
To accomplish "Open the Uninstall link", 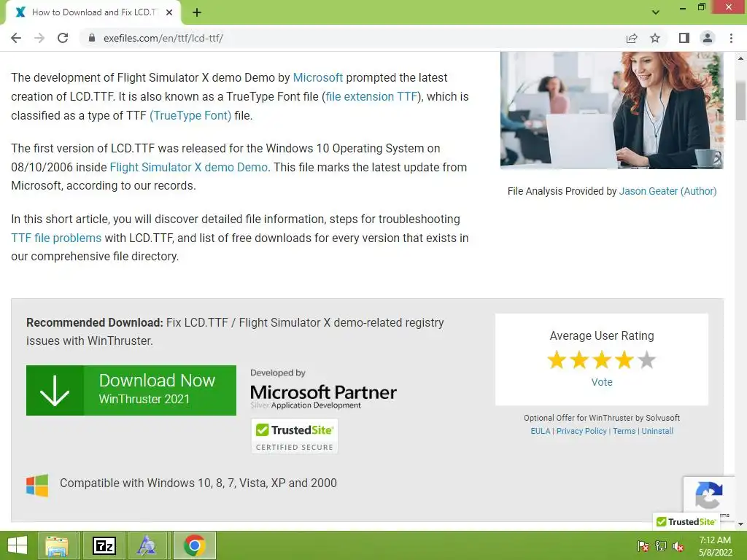I will tap(657, 431).
